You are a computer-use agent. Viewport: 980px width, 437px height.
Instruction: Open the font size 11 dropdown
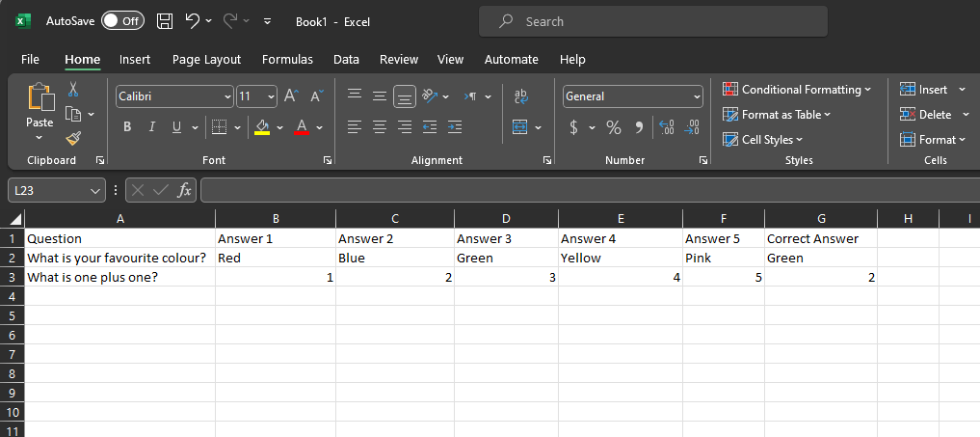tap(271, 96)
